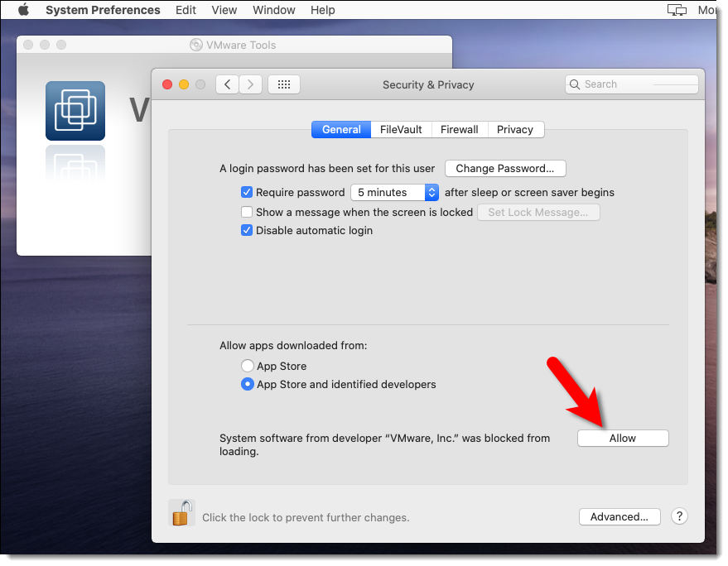728x566 pixels.
Task: Enable Show a message when screen is locked
Action: (x=247, y=212)
